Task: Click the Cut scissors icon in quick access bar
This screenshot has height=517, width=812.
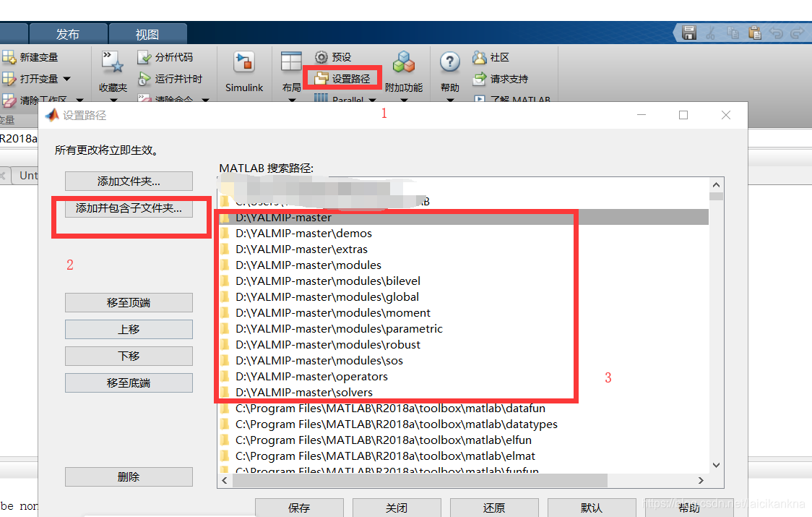Action: (711, 33)
